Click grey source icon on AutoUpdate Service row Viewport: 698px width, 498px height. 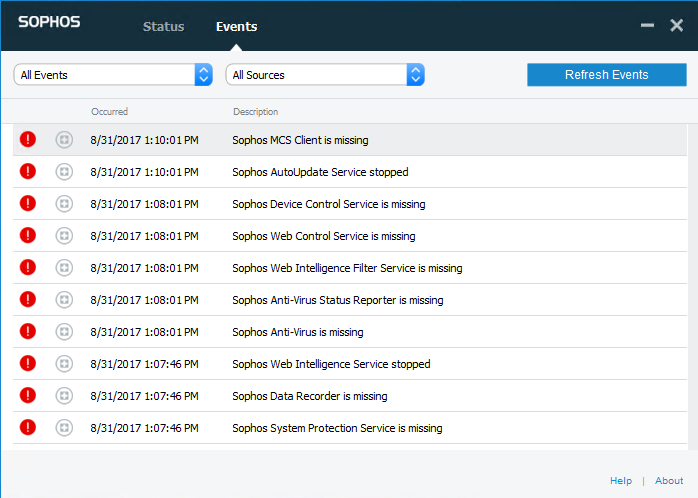(64, 172)
